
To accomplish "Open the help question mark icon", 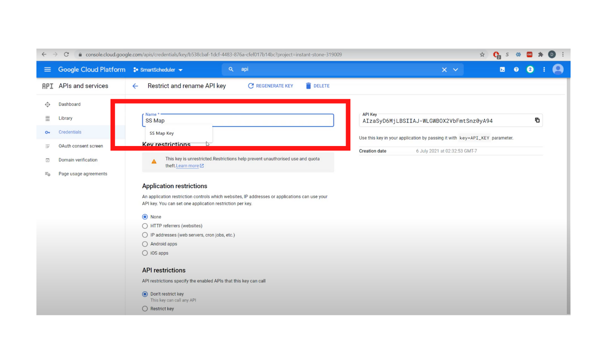I will coord(516,70).
